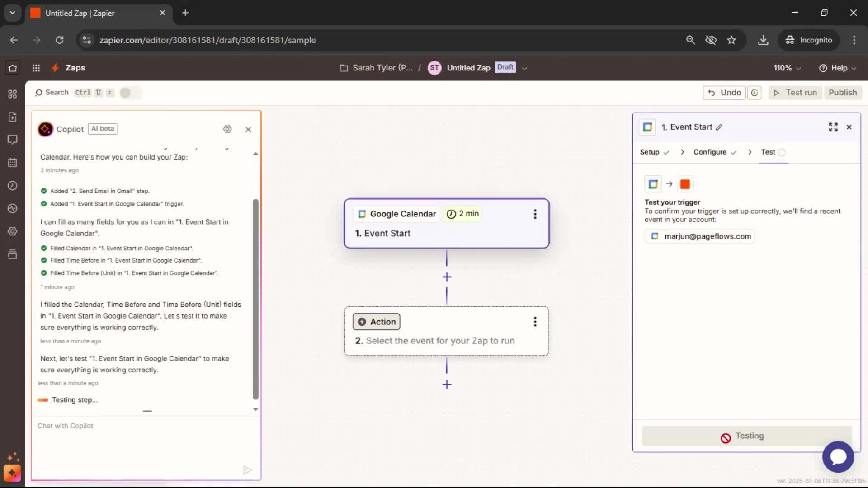Open the Action step options menu
868x488 pixels.
tap(535, 322)
